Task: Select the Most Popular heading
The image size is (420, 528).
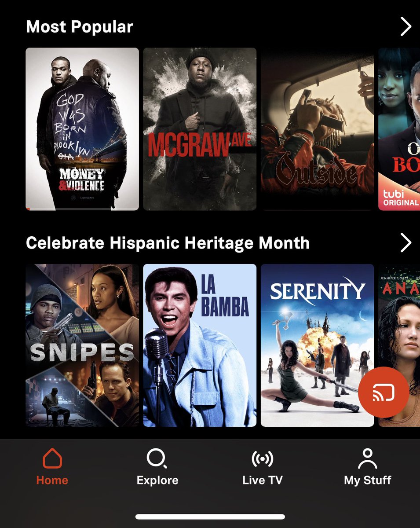Action: tap(80, 27)
